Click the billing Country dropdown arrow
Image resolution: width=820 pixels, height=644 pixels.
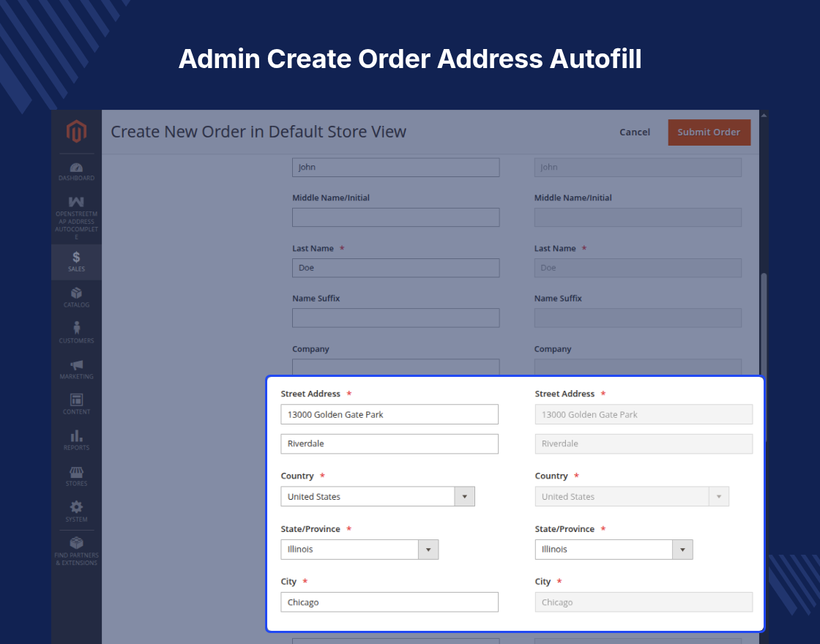click(464, 497)
